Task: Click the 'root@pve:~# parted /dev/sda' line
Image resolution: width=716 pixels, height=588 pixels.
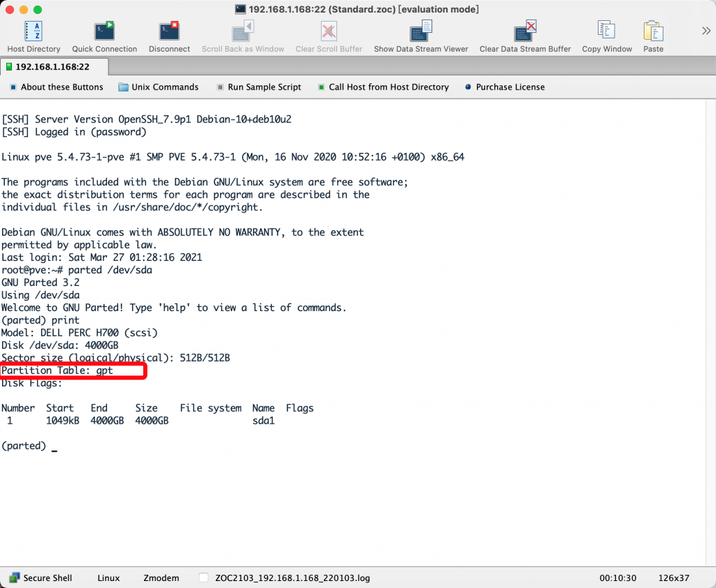Action: tap(77, 270)
